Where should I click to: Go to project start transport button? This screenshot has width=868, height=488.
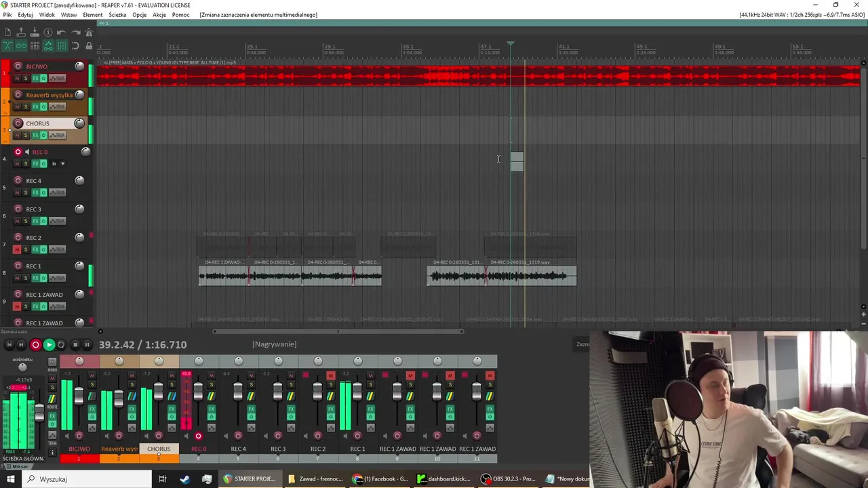9,345
